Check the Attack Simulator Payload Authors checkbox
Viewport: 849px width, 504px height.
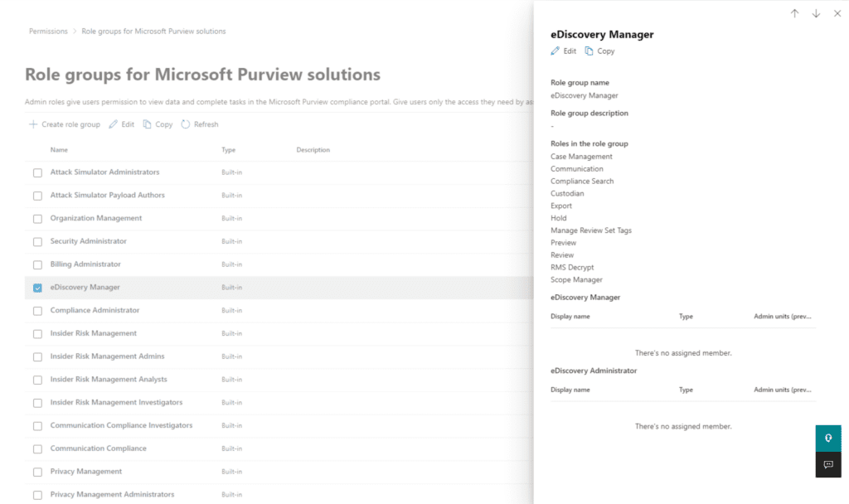tap(37, 196)
